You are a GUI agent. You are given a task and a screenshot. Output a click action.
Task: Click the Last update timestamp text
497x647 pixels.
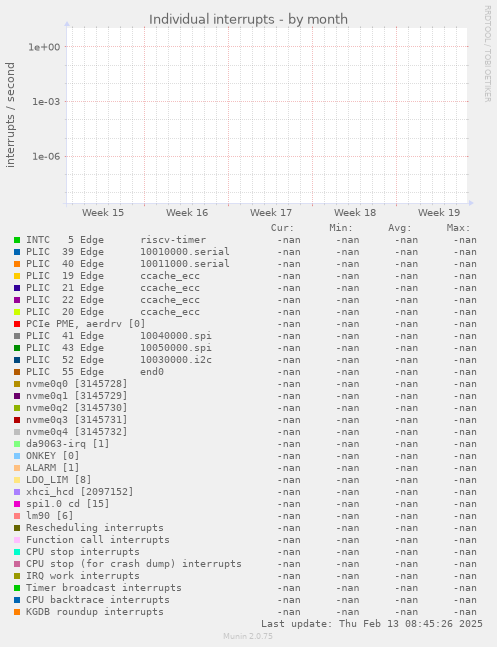tap(372, 623)
